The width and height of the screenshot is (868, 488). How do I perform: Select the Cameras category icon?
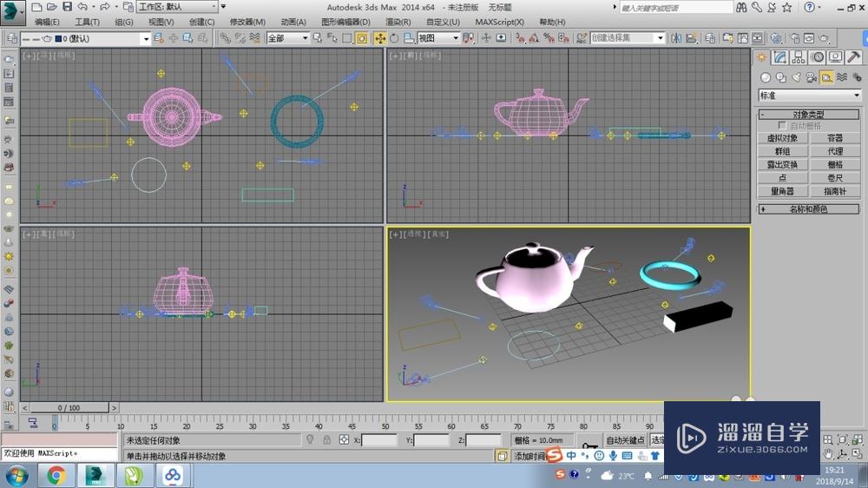pos(812,77)
